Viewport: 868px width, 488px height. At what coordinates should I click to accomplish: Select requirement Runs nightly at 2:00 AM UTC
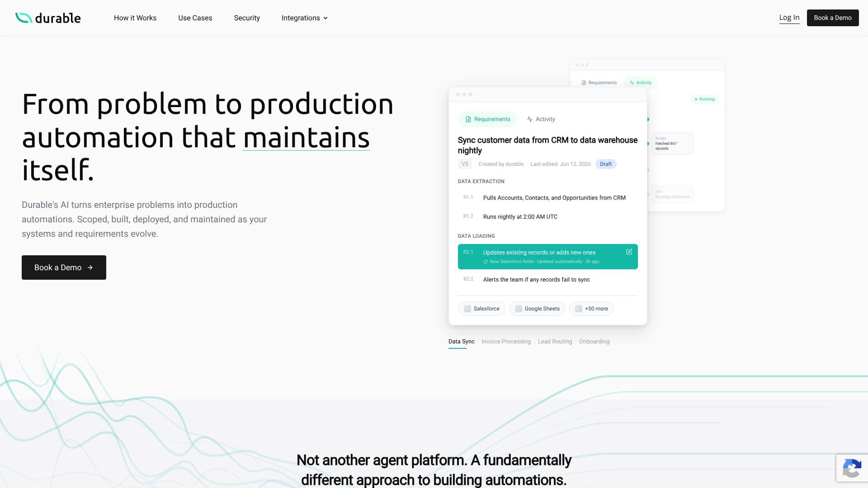pos(547,217)
